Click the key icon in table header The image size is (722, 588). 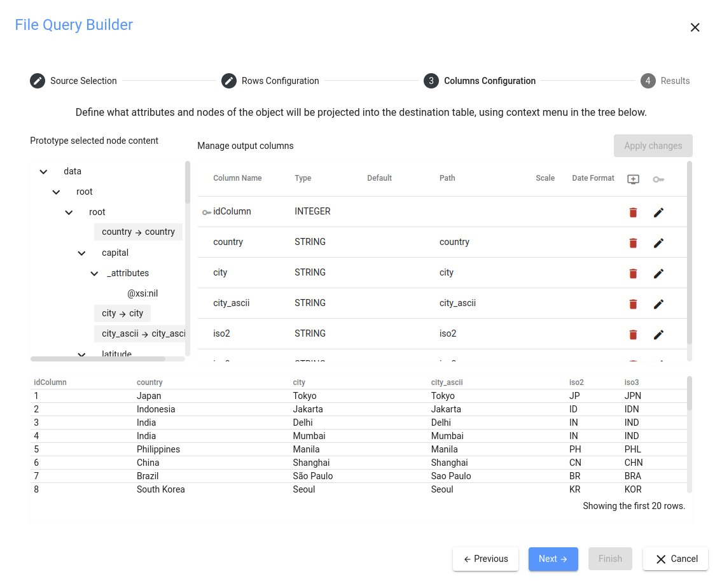point(658,179)
